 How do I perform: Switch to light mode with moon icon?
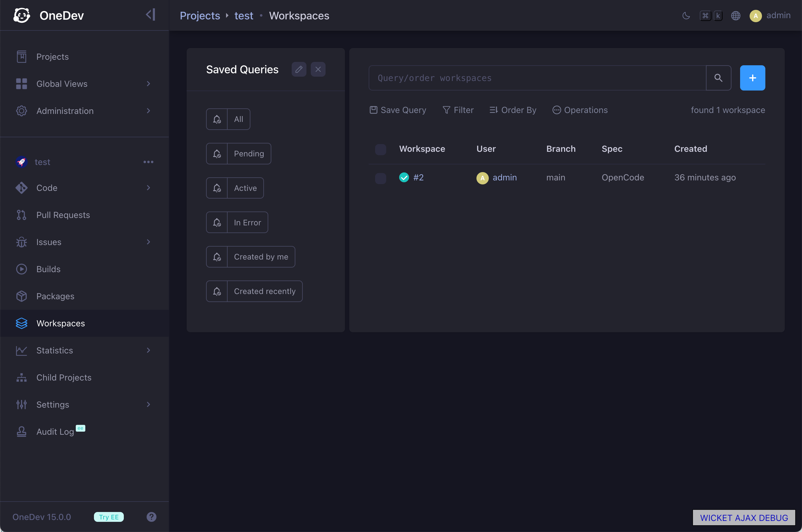click(x=686, y=16)
